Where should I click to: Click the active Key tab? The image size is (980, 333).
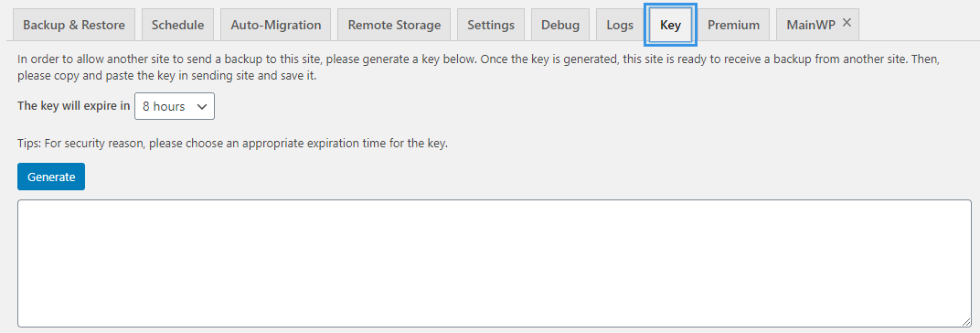(x=671, y=25)
